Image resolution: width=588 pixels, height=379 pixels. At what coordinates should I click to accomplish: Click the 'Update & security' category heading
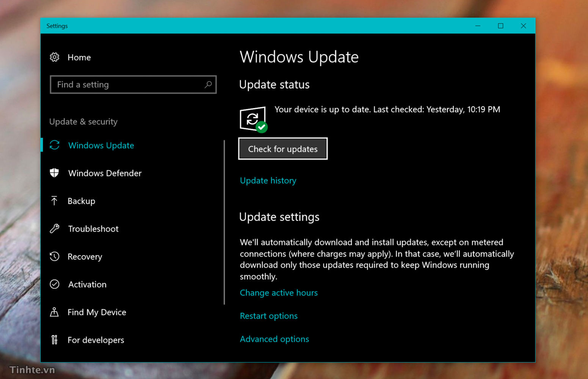(83, 122)
